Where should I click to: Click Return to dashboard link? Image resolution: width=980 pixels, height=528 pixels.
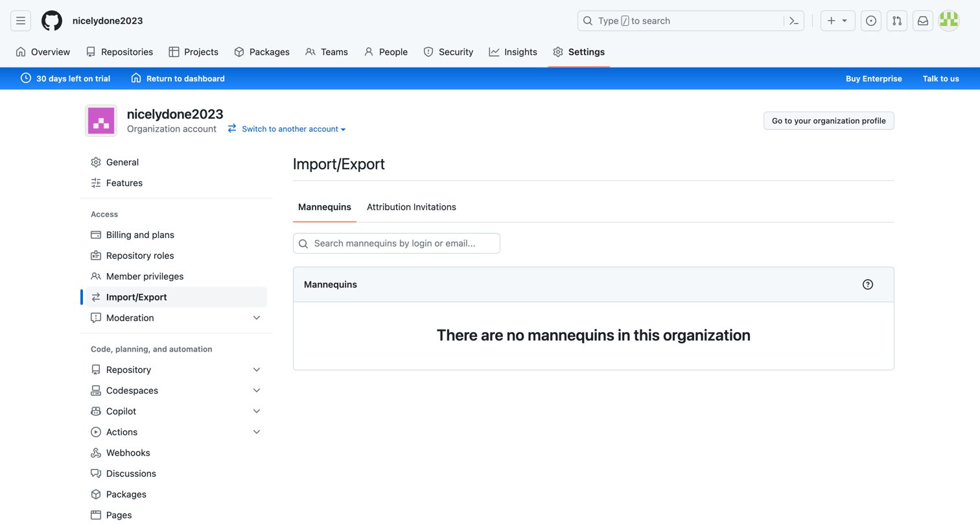point(178,78)
